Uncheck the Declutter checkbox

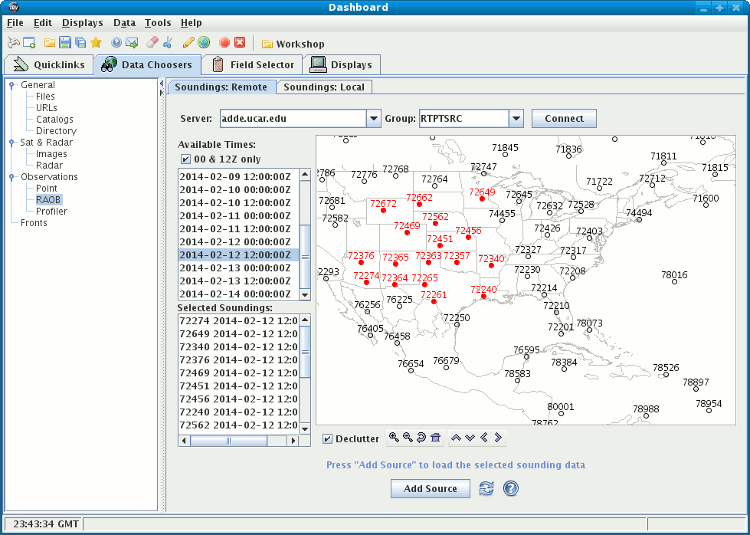[328, 439]
